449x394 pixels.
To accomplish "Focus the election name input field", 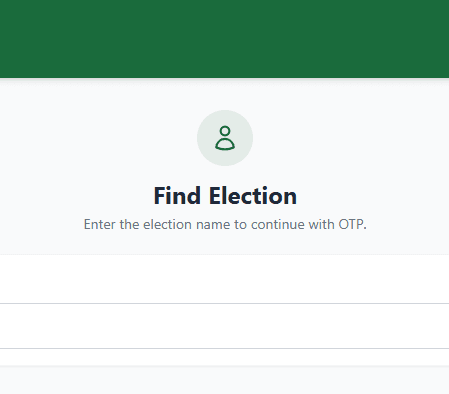I will tap(224, 326).
